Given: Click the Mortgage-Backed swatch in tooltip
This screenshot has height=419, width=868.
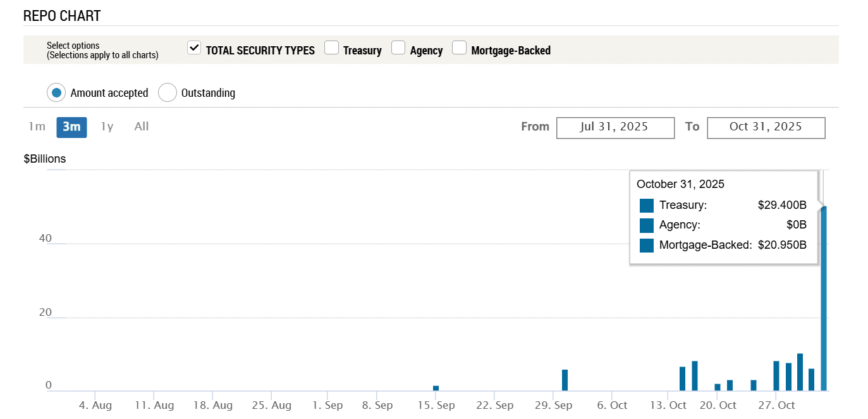Looking at the screenshot, I should pyautogui.click(x=646, y=245).
